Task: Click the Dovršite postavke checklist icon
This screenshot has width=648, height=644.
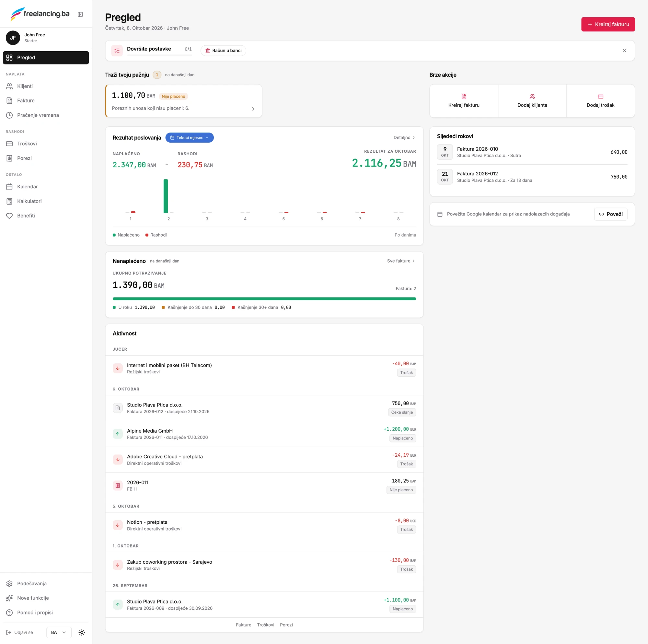Action: click(117, 51)
